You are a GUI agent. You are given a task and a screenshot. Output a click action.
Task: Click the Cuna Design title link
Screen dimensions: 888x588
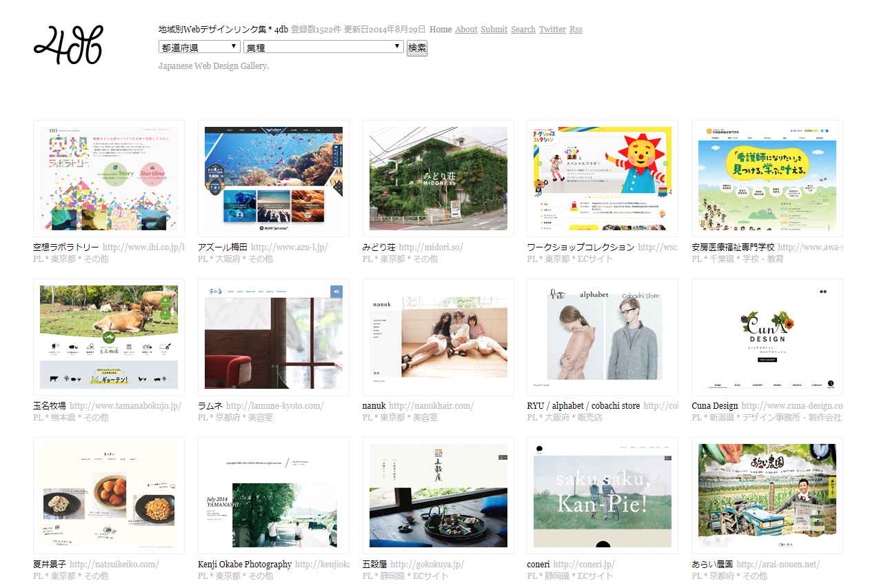click(715, 406)
